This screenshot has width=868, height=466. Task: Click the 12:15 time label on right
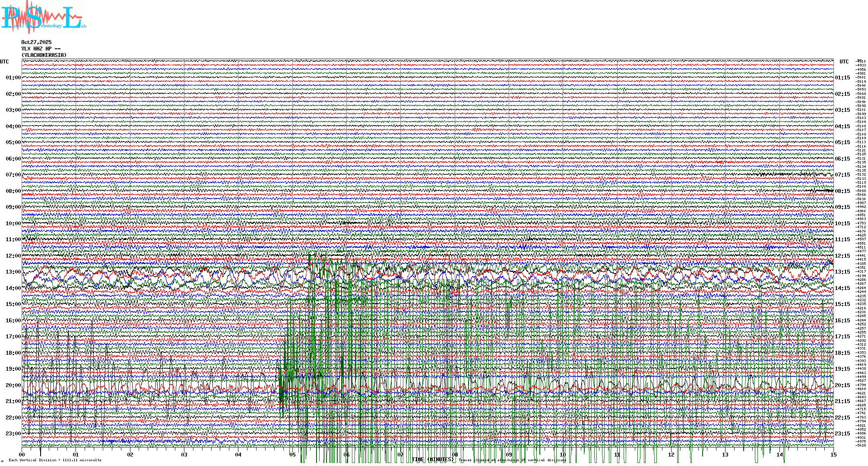point(842,256)
